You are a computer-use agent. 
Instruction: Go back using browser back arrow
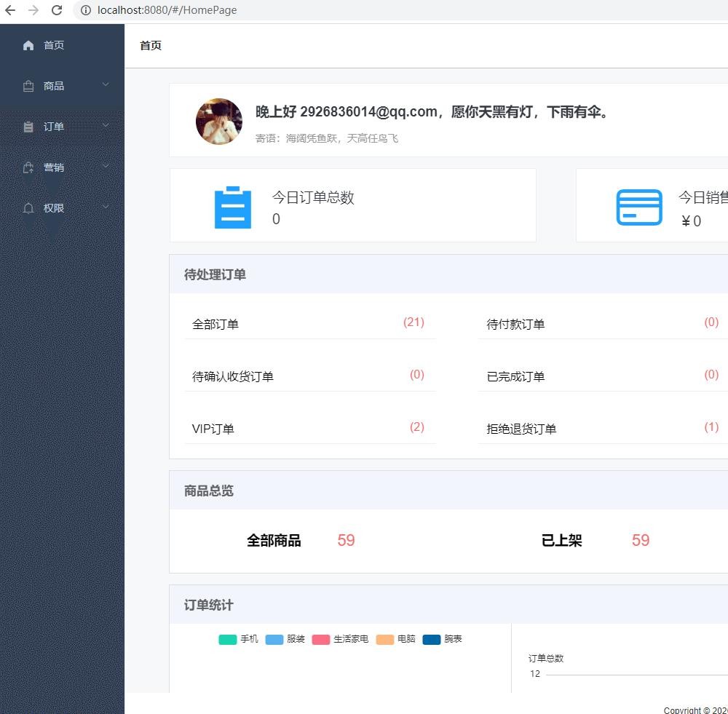(x=10, y=10)
